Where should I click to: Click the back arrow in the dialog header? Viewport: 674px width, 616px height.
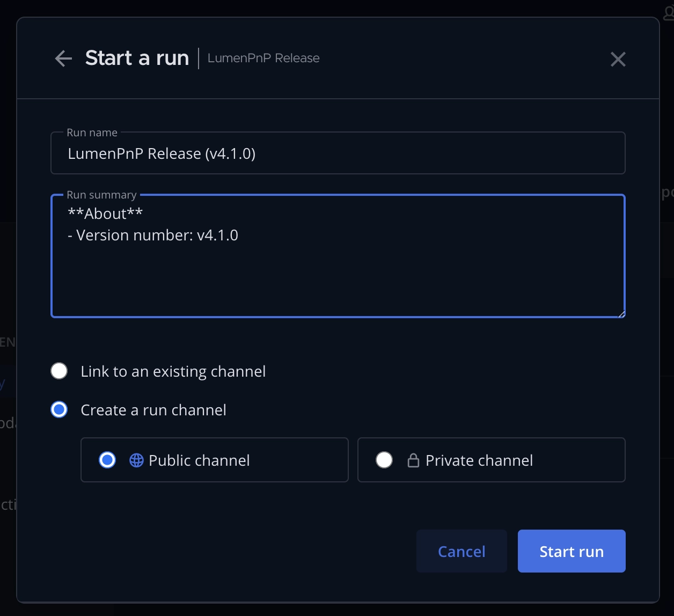[x=63, y=58]
